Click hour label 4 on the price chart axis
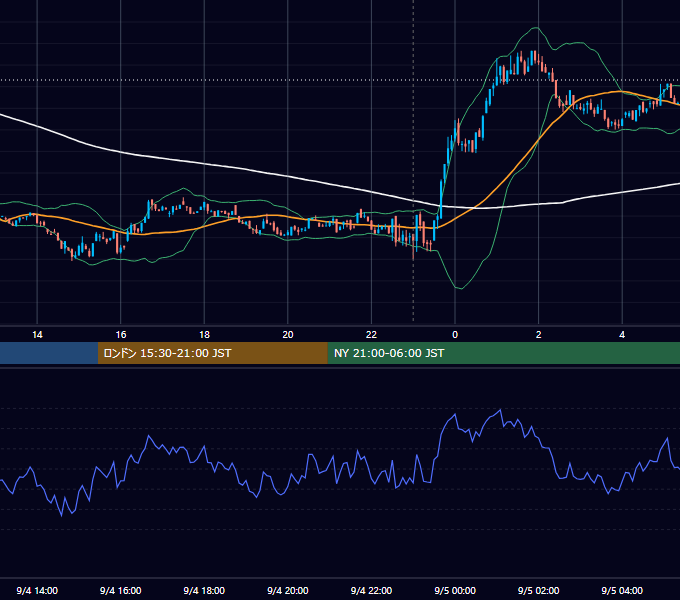680x600 pixels. coord(622,334)
